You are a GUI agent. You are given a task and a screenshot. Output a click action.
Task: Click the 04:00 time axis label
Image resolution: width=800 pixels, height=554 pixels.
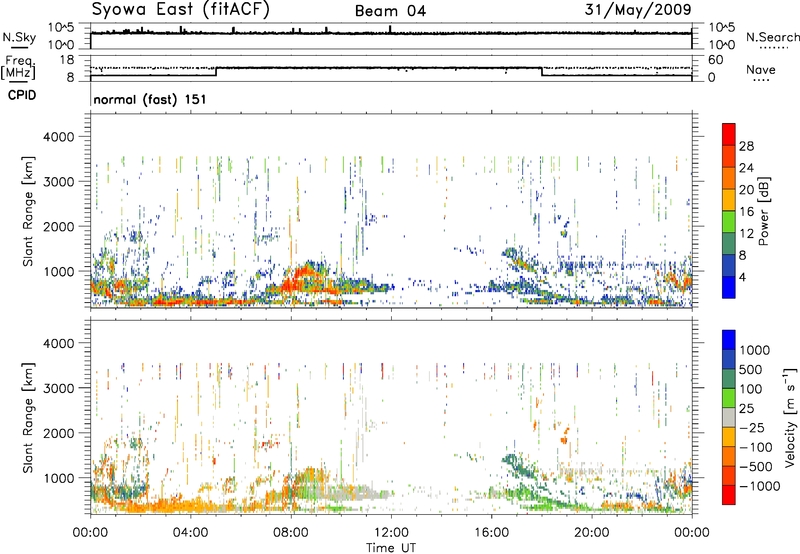tap(190, 532)
